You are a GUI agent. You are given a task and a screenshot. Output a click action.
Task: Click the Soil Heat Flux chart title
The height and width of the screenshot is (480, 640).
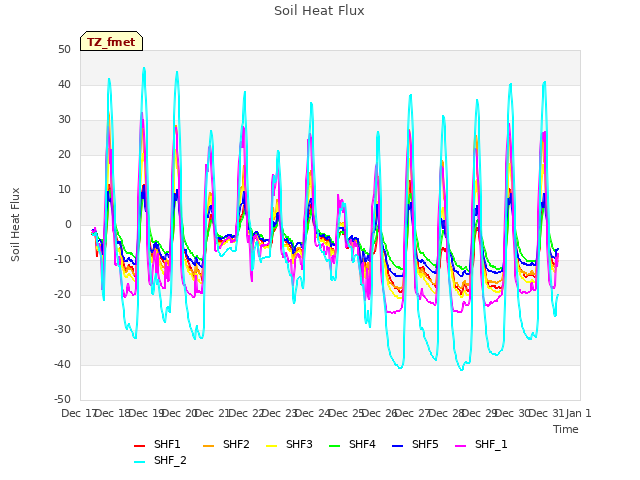click(x=319, y=11)
